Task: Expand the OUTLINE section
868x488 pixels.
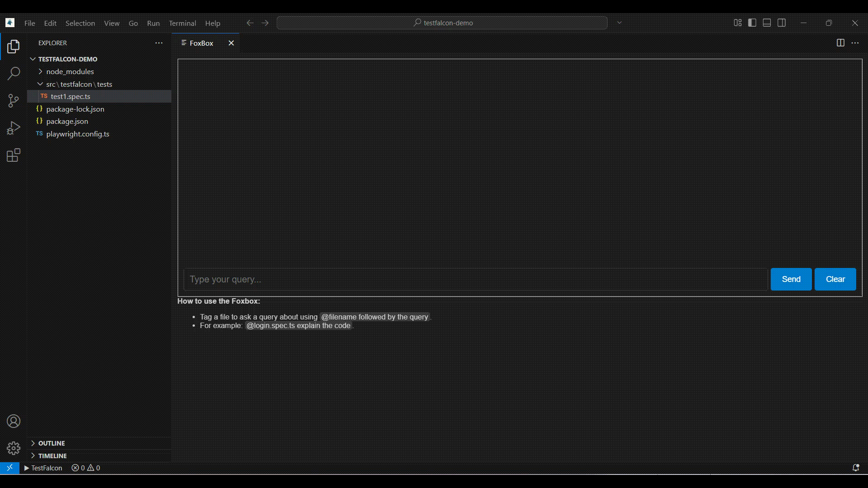Action: (51, 443)
